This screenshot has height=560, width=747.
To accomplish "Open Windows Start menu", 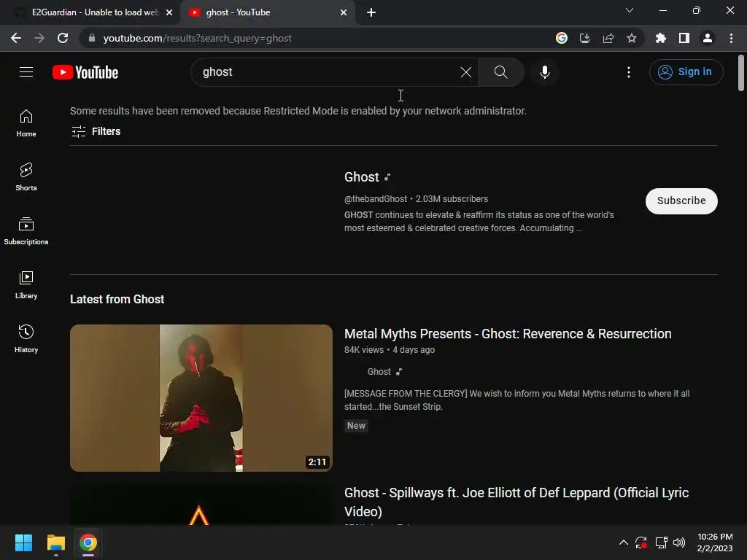I will [23, 542].
